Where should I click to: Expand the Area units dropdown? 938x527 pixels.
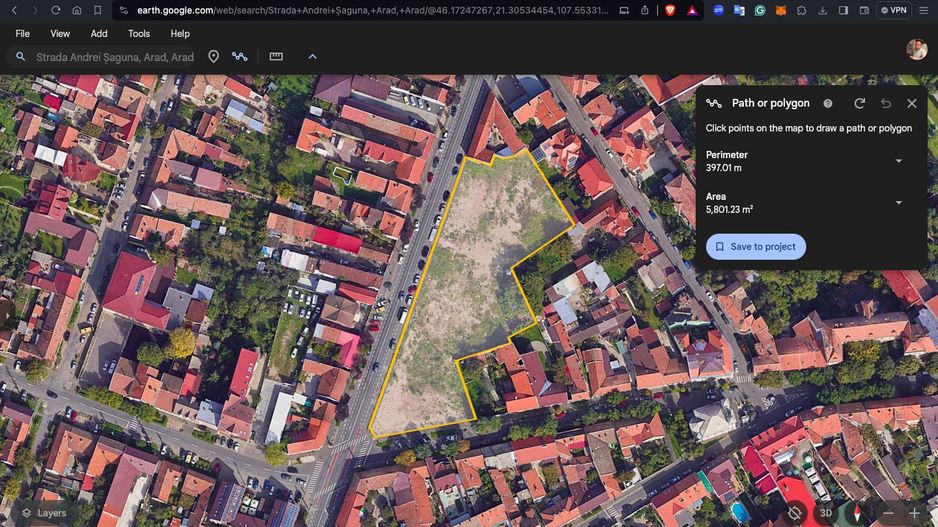(898, 203)
